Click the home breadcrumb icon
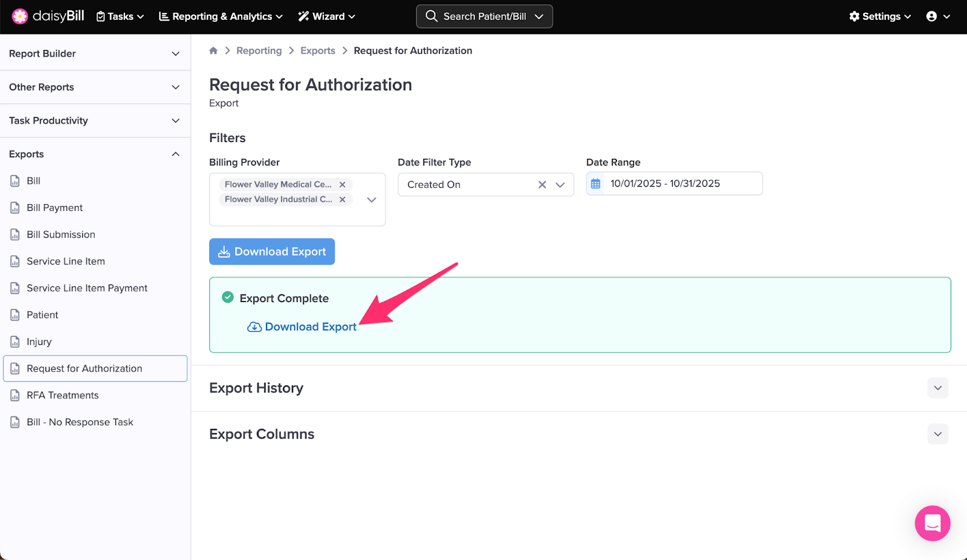Image resolution: width=967 pixels, height=560 pixels. [x=213, y=51]
